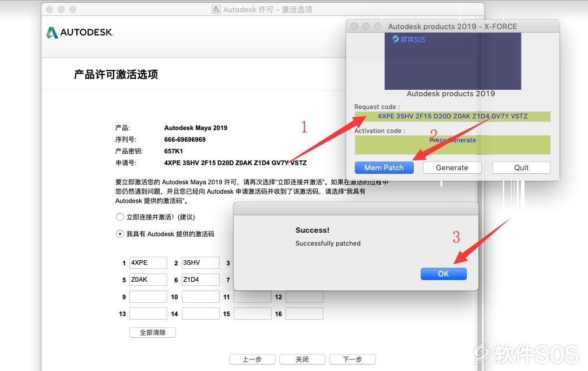Click empty activation code field 9
588x371 pixels.
(x=148, y=297)
